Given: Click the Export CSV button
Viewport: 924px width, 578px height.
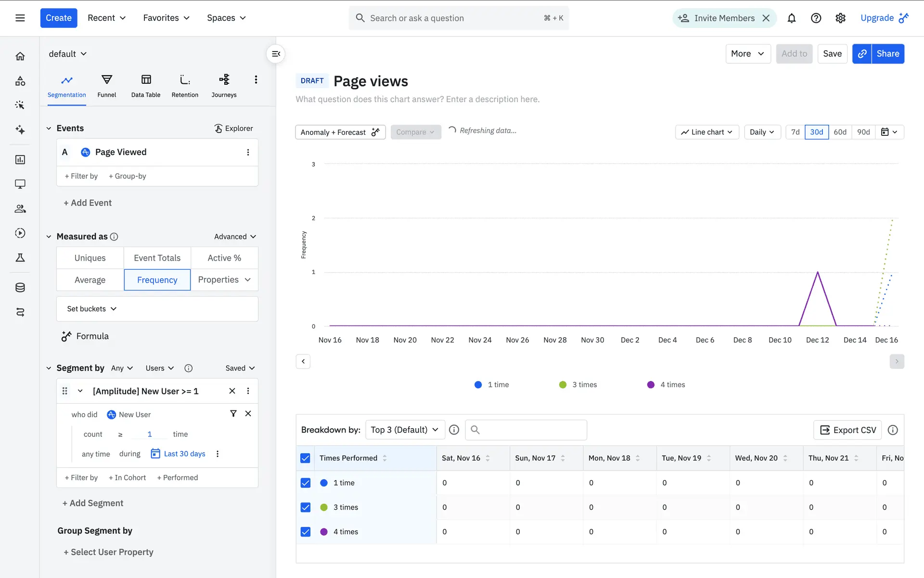Looking at the screenshot, I should (847, 430).
